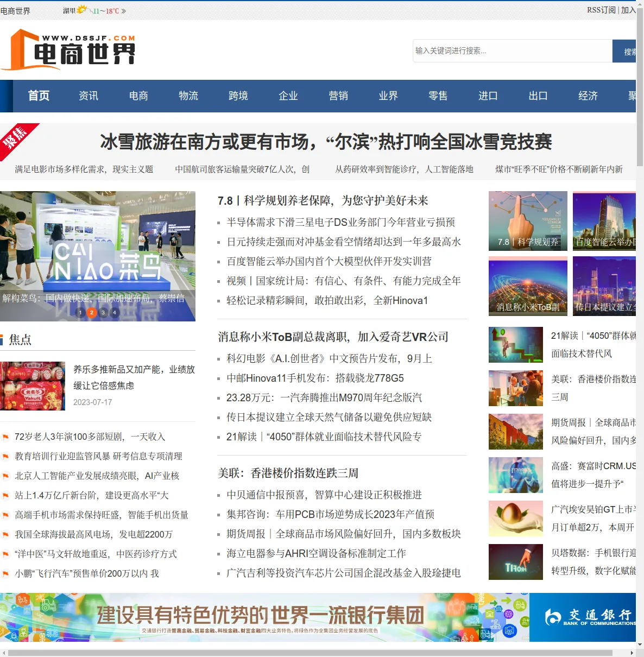
Task: Switch carousel to slide 1
Action: click(80, 312)
